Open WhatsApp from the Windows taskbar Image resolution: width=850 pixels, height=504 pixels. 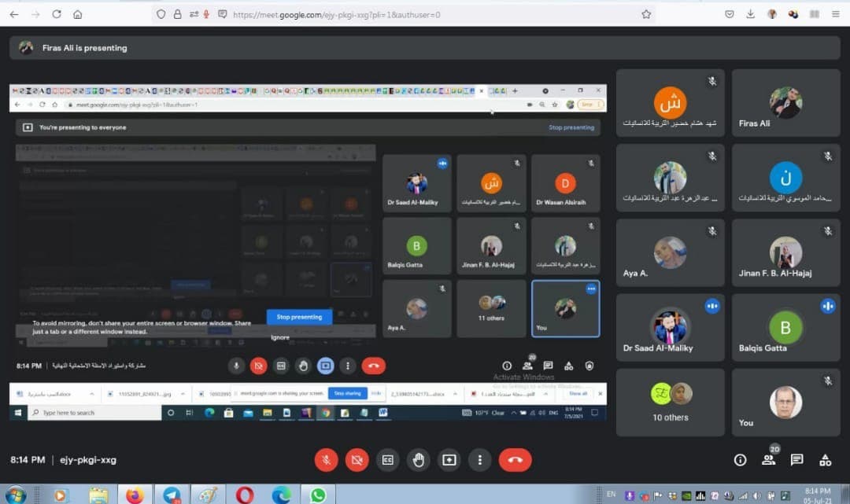pyautogui.click(x=318, y=495)
